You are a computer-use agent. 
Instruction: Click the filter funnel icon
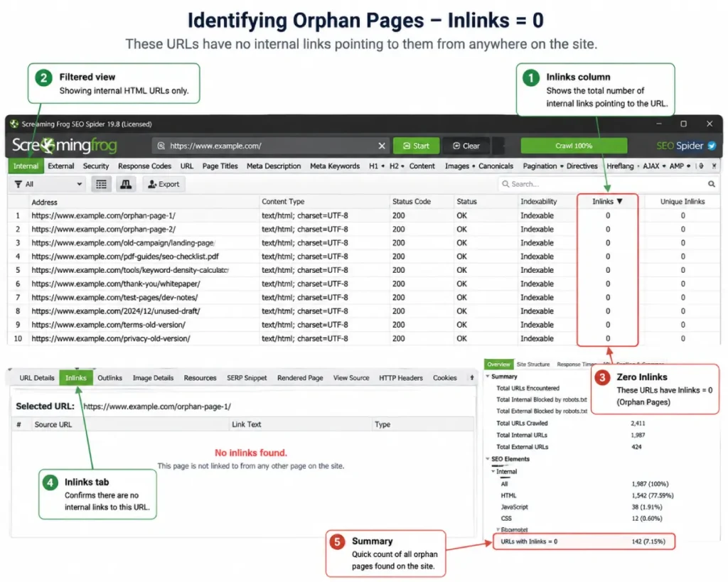pos(18,184)
